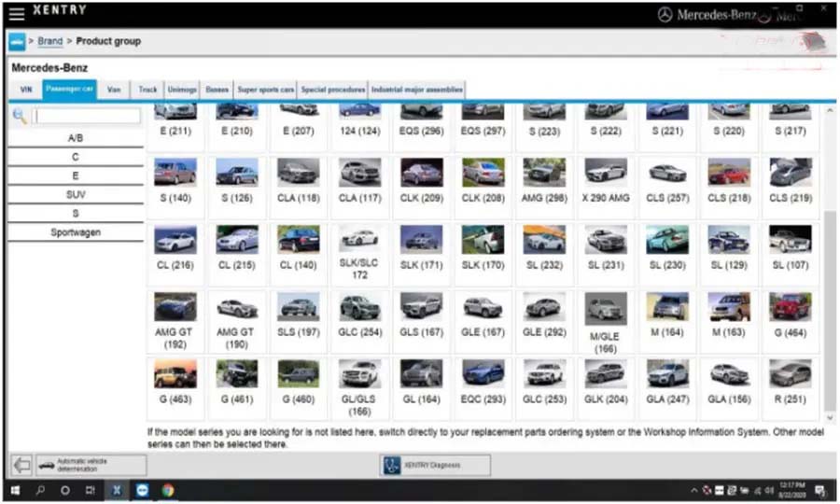Click the vertical scrollbar down arrow

click(830, 419)
